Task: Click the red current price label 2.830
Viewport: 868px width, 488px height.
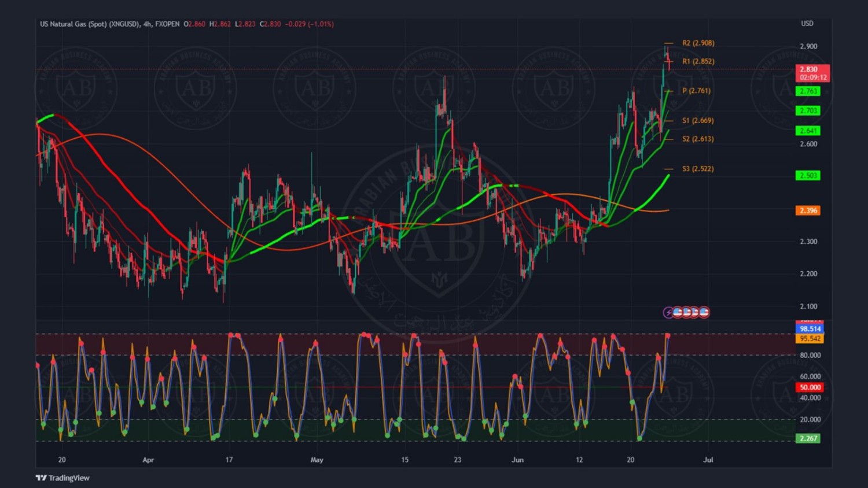Action: click(812, 73)
